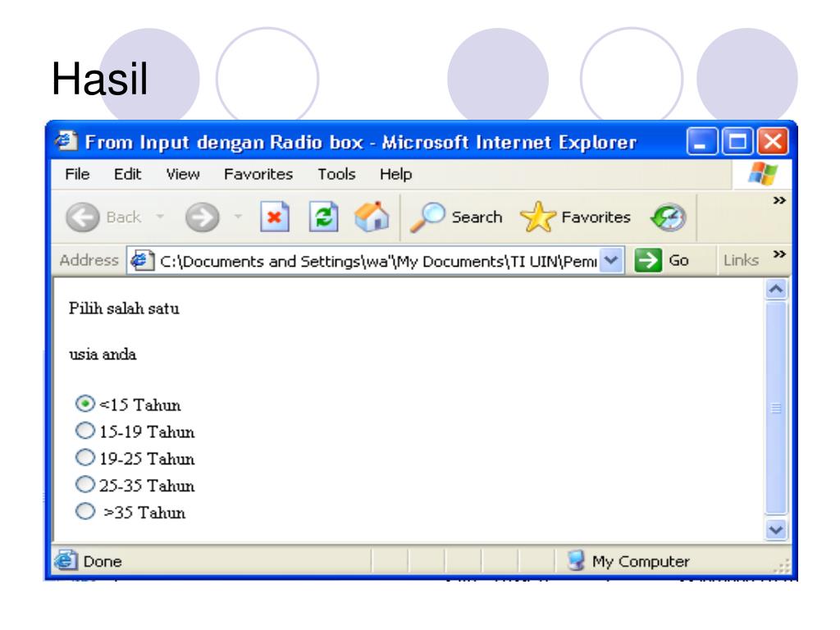The image size is (840, 630).
Task: Click the 'Pilih salah satu' text
Action: [x=124, y=308]
